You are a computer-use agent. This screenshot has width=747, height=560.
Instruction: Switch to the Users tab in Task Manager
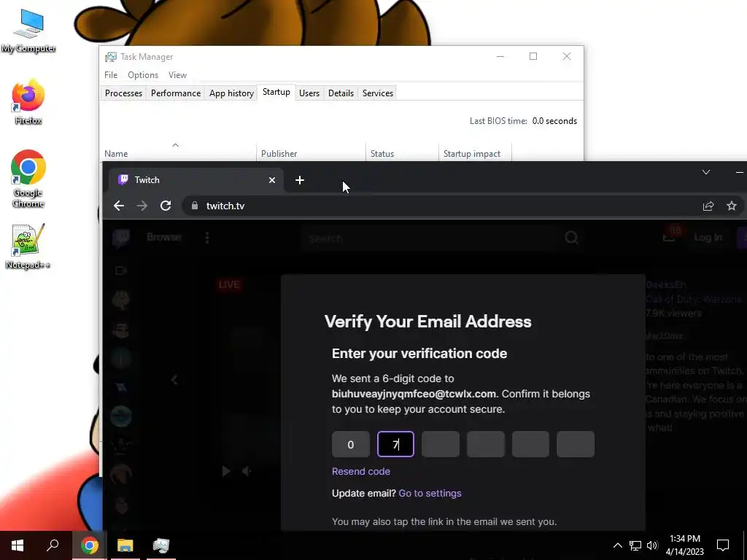tap(309, 93)
